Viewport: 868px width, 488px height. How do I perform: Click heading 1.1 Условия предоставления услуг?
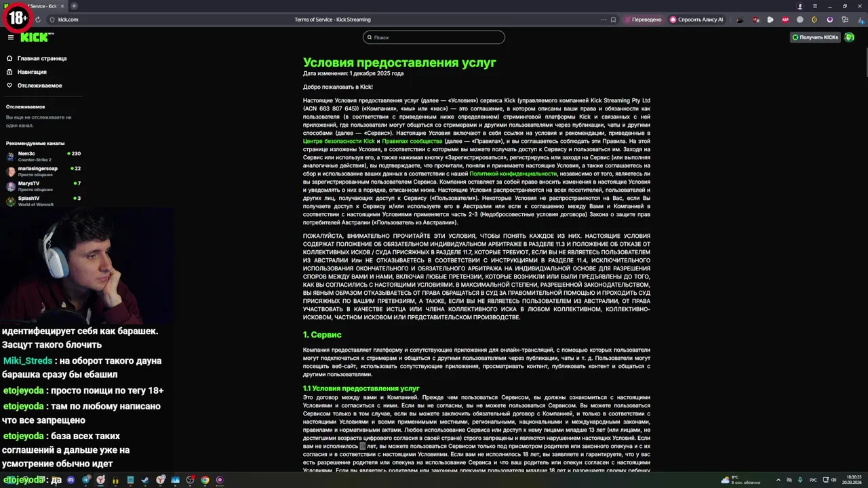(x=361, y=388)
